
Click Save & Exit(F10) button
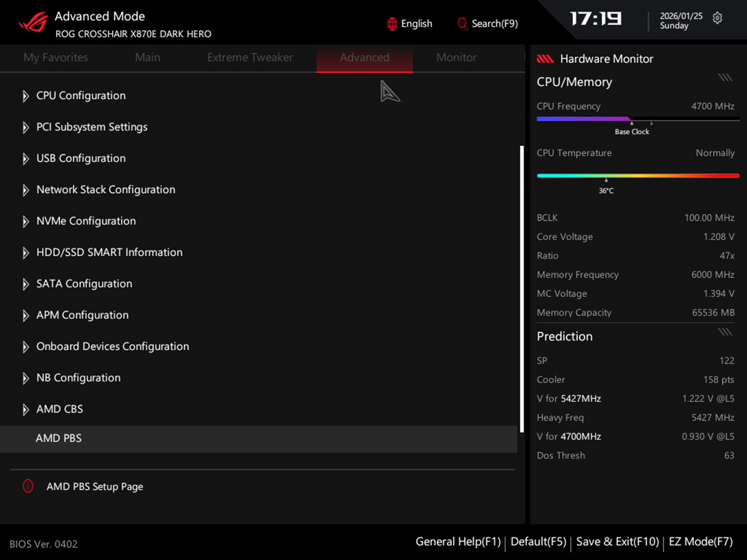coord(617,542)
